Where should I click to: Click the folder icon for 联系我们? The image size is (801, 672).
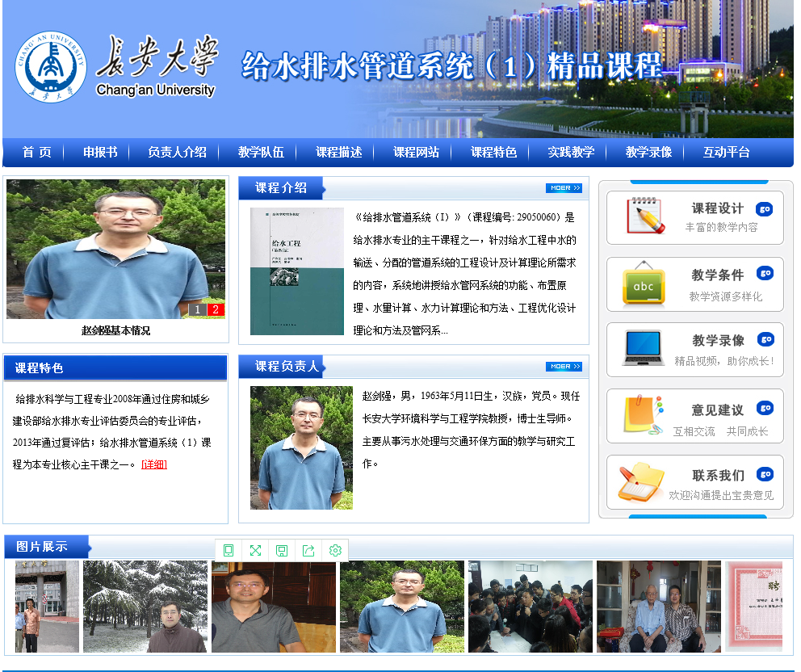pos(641,482)
